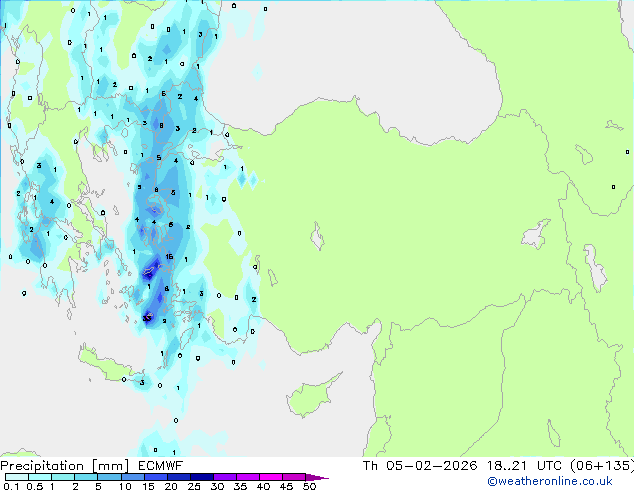The image size is (634, 490).
Task: Click the 'ECMWF' model label
Action: click(161, 466)
